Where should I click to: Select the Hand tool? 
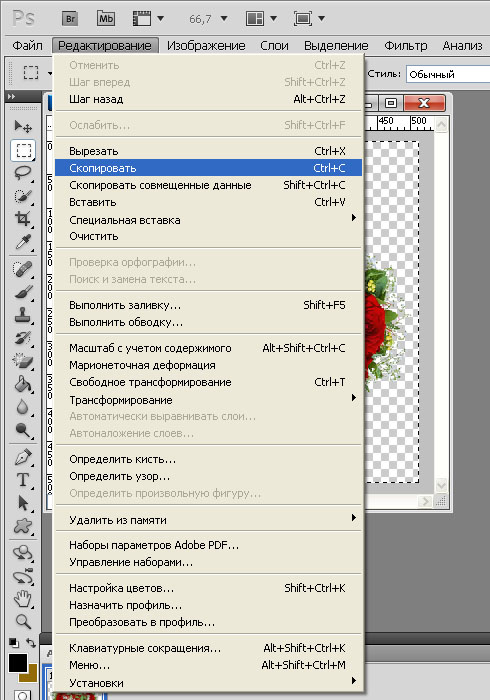pos(23,599)
